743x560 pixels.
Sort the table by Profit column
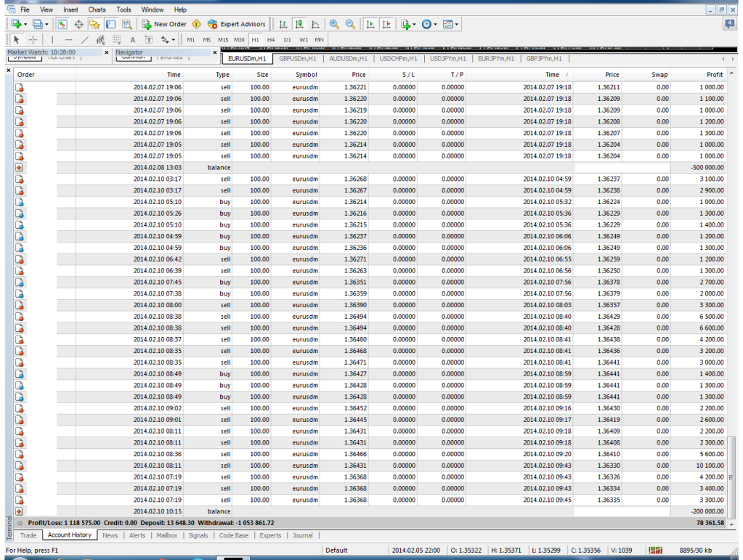tap(715, 75)
